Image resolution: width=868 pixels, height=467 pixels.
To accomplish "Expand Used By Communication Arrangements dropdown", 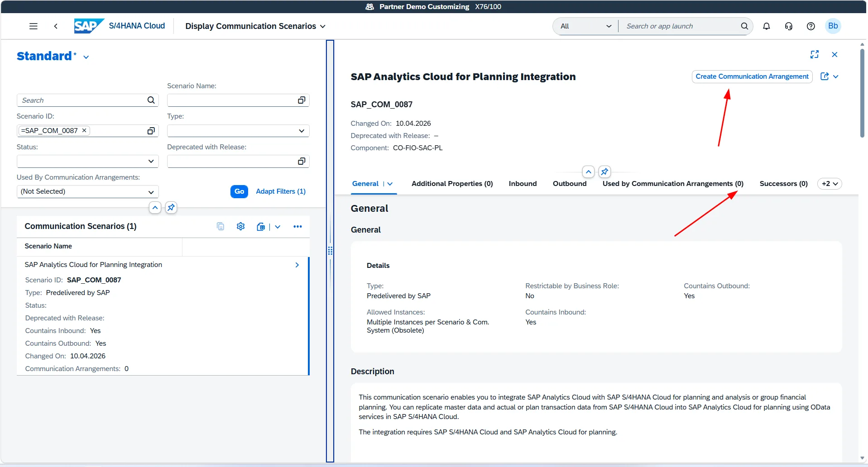I will click(151, 192).
